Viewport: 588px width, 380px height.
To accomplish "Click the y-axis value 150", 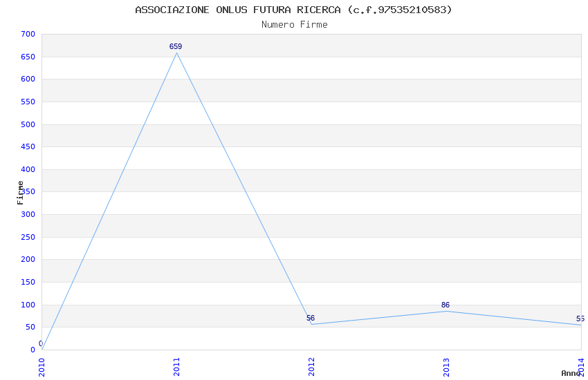I will 28,283.
